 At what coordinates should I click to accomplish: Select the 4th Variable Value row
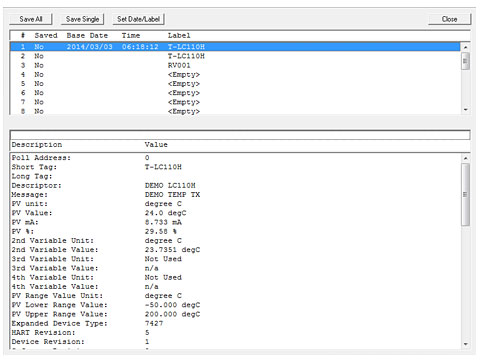[235, 287]
